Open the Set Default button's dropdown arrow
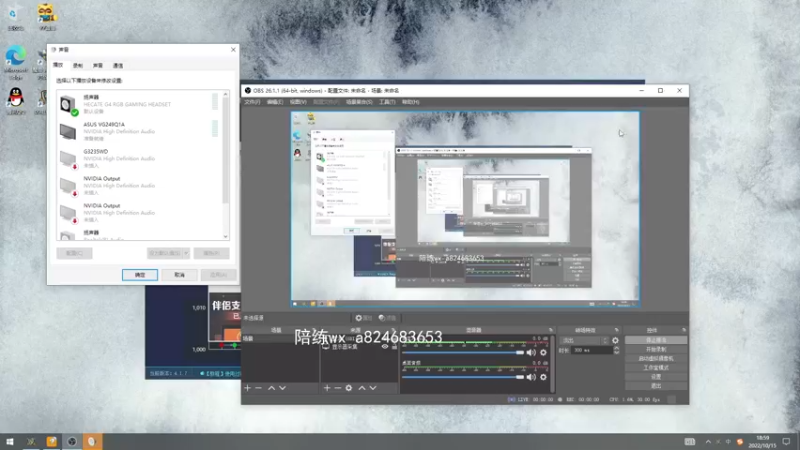The image size is (800, 450). click(186, 253)
